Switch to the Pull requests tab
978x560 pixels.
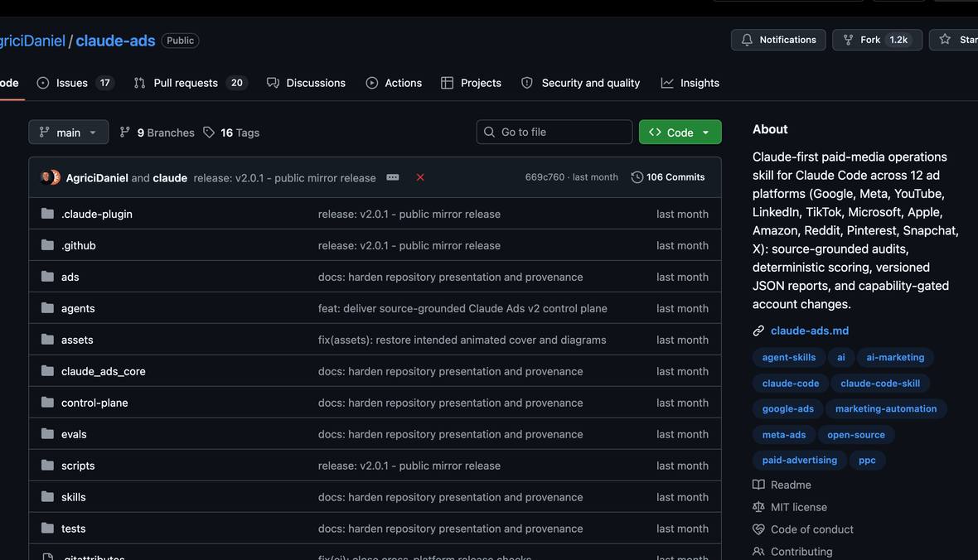[191, 83]
